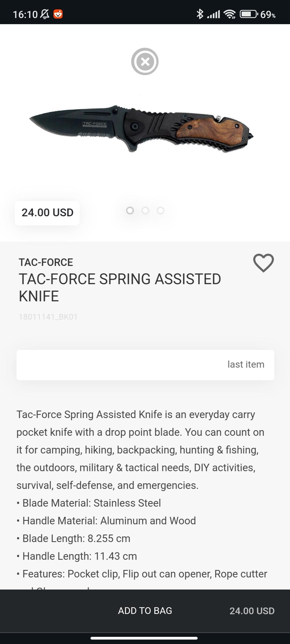The height and width of the screenshot is (644, 290).
Task: Tap the 24.00 USD price badge on image
Action: click(47, 213)
